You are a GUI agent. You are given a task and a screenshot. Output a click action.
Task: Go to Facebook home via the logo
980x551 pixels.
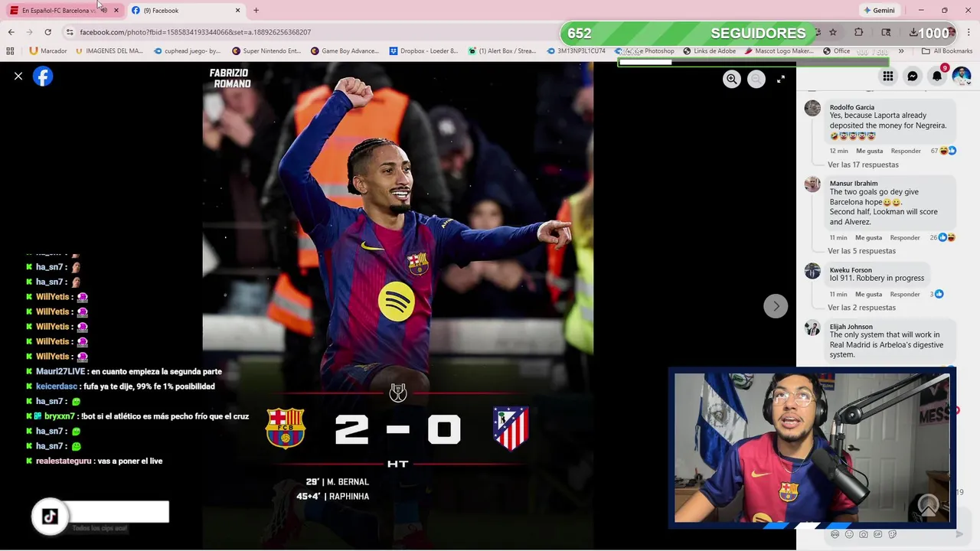pos(43,77)
